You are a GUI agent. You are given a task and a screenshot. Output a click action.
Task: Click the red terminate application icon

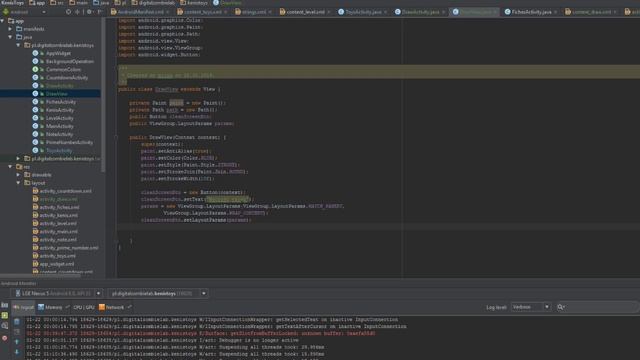[x=4, y=338]
